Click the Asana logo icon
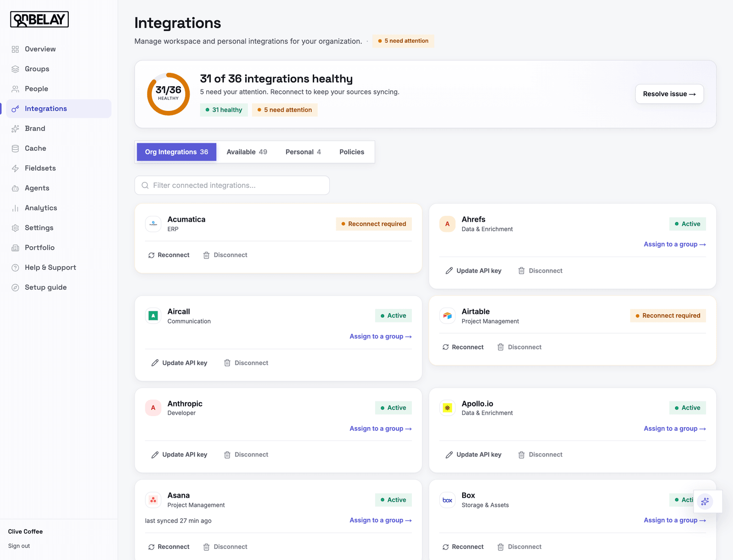Screen dimensions: 733x560 point(153,500)
